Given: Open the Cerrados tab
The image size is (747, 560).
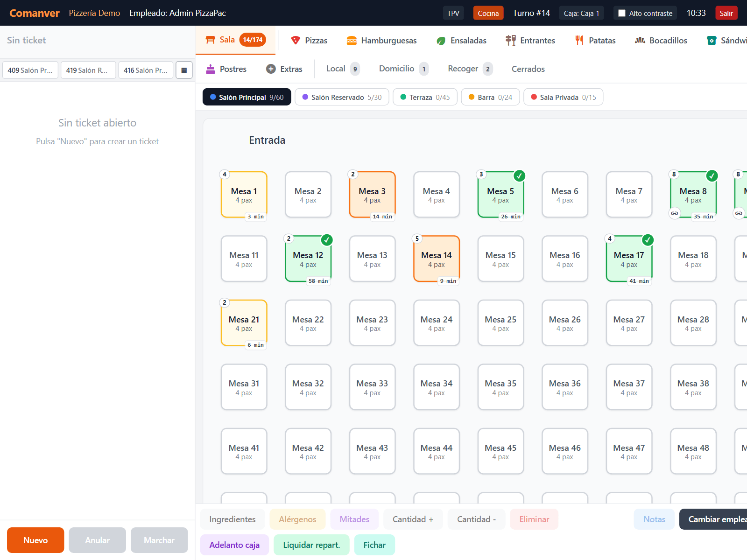Looking at the screenshot, I should pyautogui.click(x=528, y=69).
